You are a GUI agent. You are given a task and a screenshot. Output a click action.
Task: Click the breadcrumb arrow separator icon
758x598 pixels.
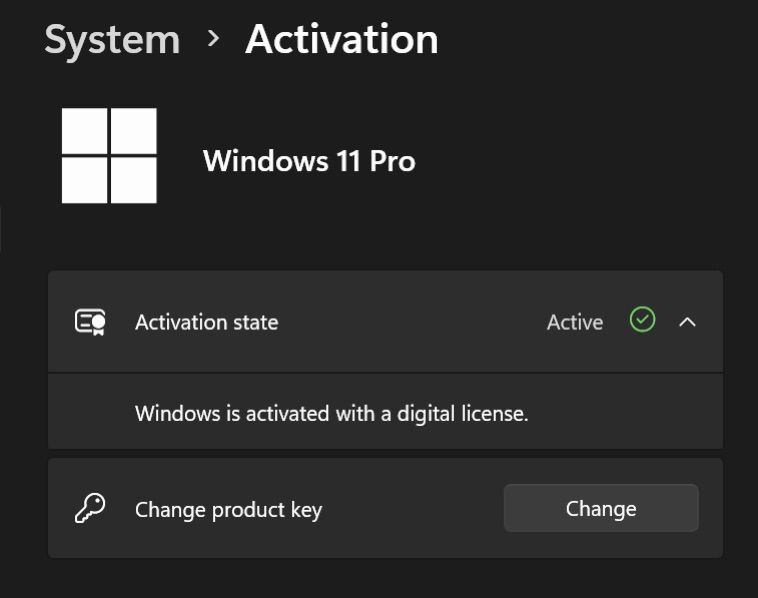tap(213, 39)
